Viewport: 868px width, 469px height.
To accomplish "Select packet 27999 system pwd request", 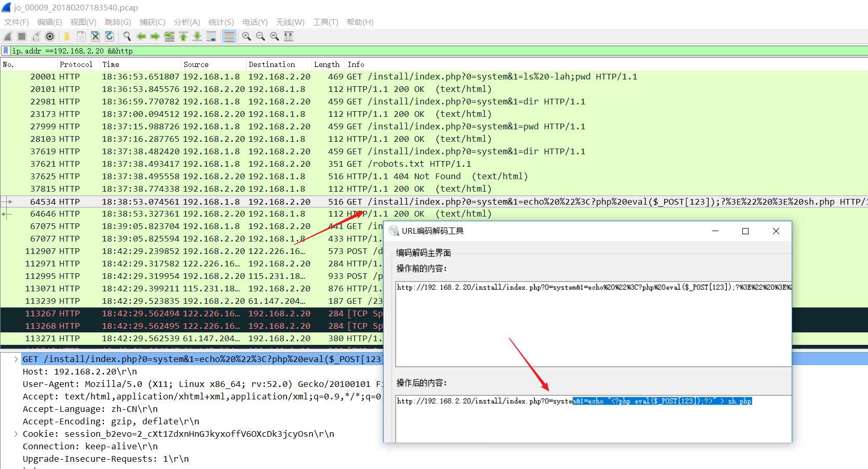I will point(434,126).
